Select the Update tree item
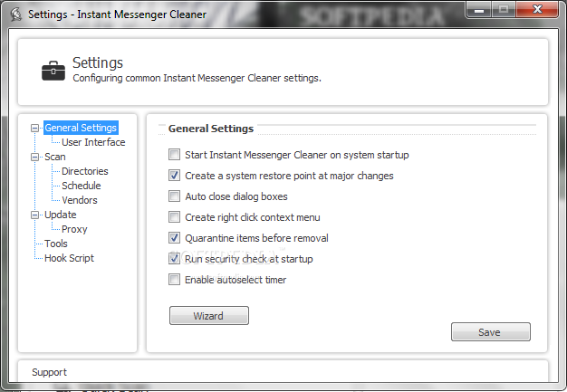 (x=61, y=215)
